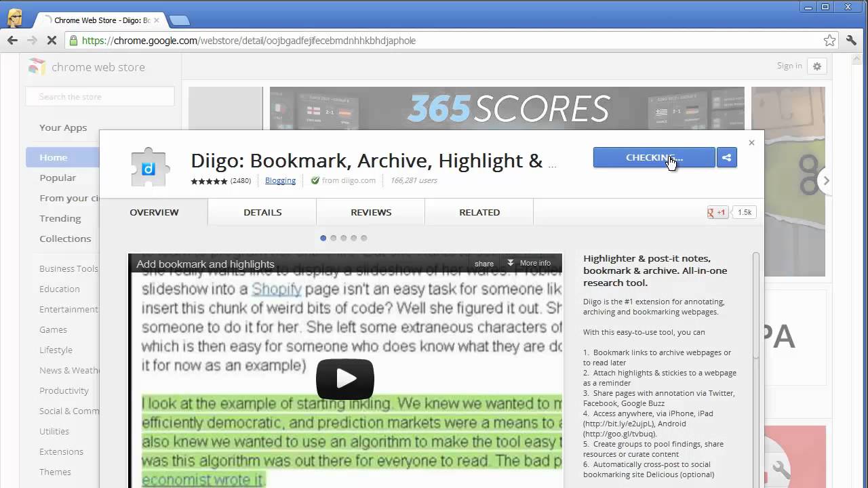Click the Checking install button
The image size is (868, 488).
coord(654,158)
